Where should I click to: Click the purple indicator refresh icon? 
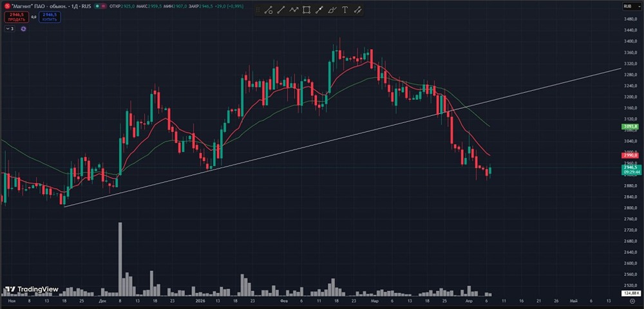point(23,29)
